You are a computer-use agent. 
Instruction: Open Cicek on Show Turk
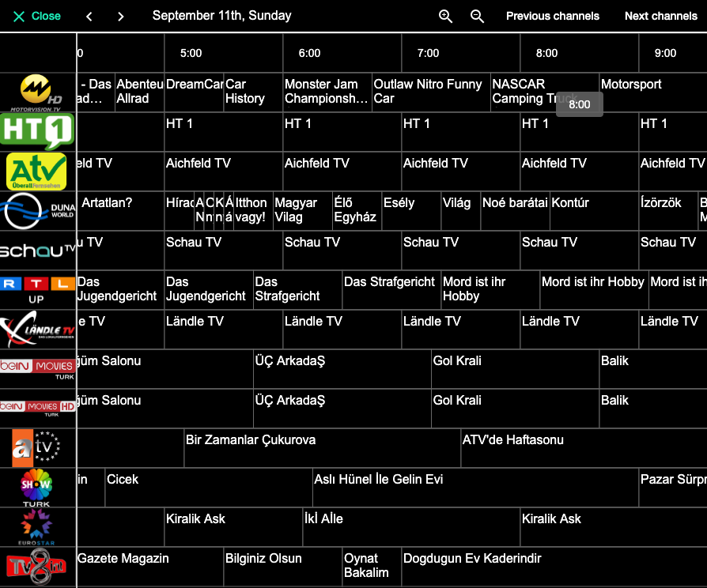tap(209, 488)
